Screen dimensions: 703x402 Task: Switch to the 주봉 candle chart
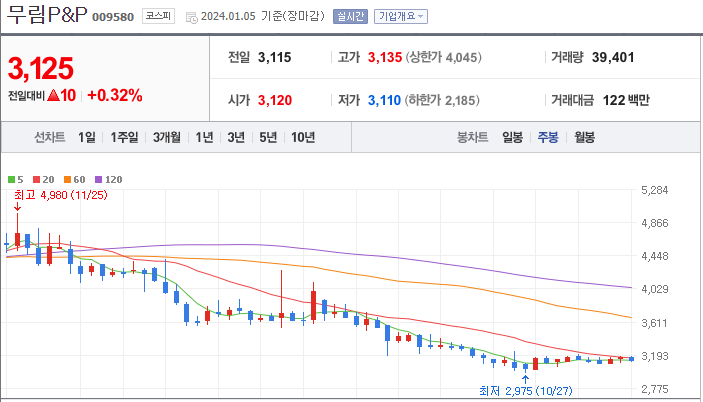(x=548, y=137)
